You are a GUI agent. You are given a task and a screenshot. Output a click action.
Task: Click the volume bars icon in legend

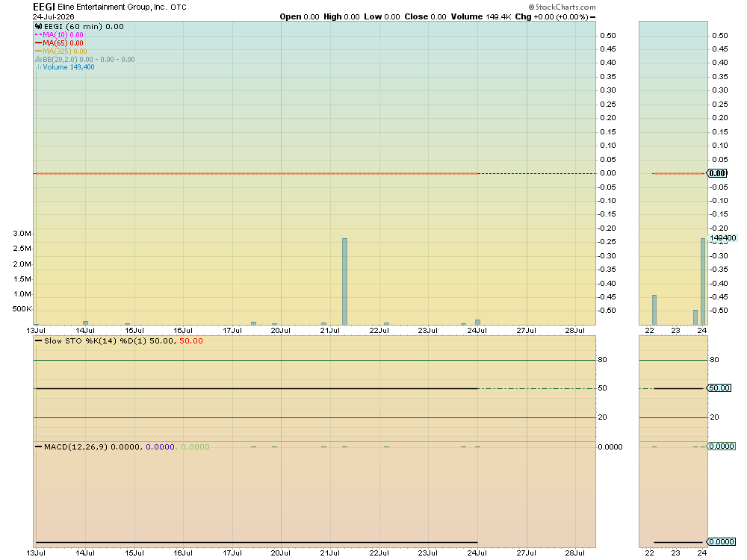coord(38,67)
